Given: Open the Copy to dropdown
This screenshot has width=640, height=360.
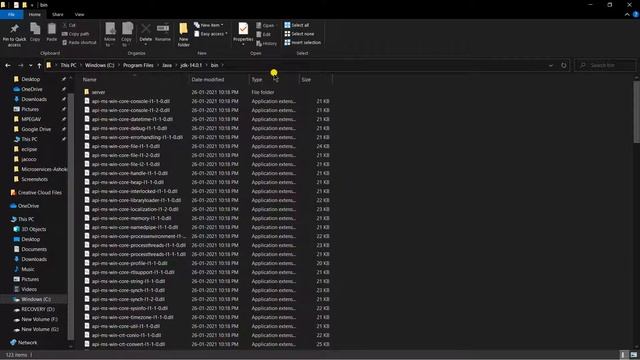Looking at the screenshot, I should [127, 34].
